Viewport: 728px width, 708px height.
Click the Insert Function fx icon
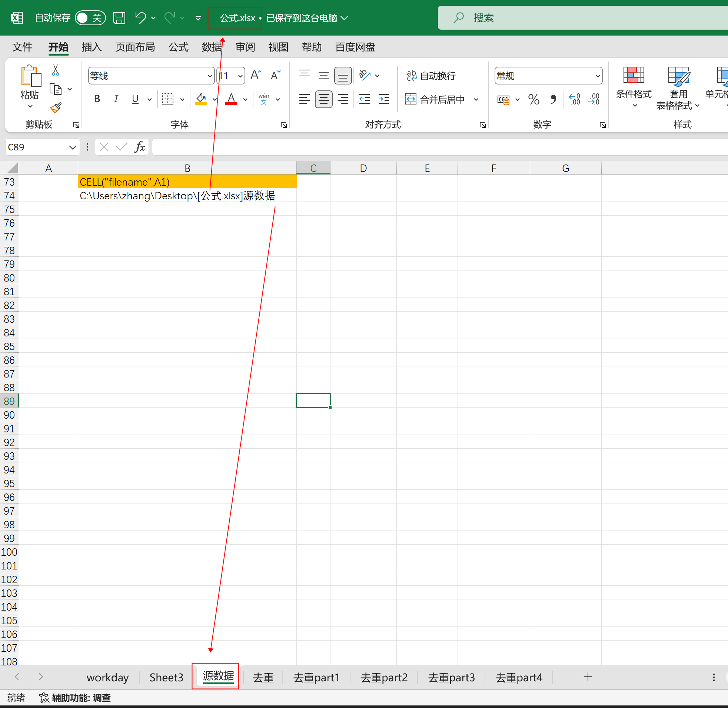tap(140, 147)
